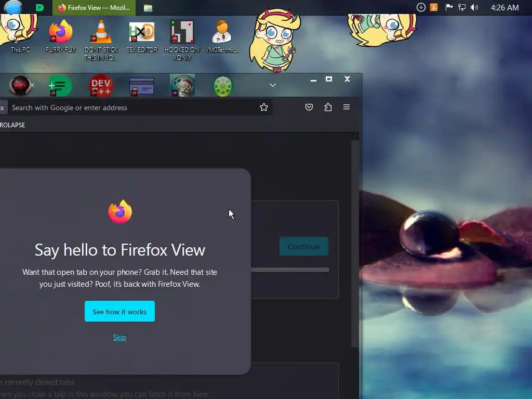The width and height of the screenshot is (532, 399).
Task: Click the Skip link
Action: click(119, 337)
